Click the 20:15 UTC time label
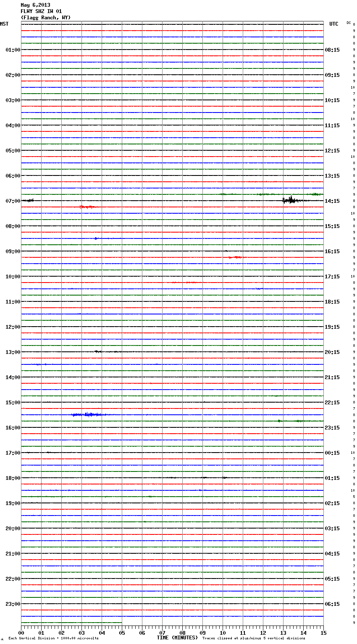The image size is (357, 644). pyautogui.click(x=332, y=352)
